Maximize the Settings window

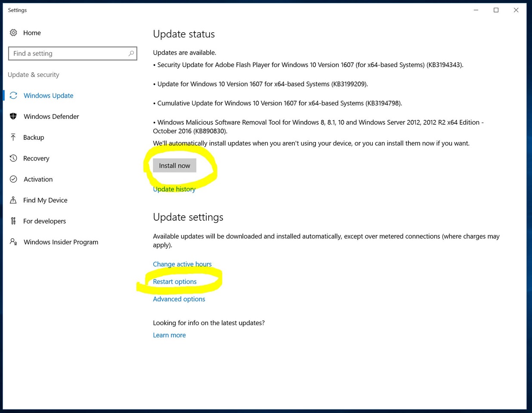pos(496,10)
